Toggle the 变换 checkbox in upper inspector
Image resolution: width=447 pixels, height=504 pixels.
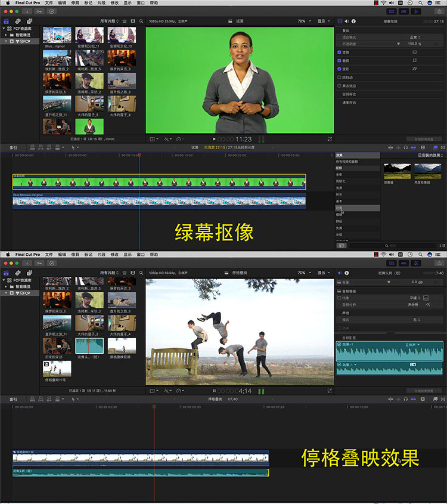(x=340, y=52)
